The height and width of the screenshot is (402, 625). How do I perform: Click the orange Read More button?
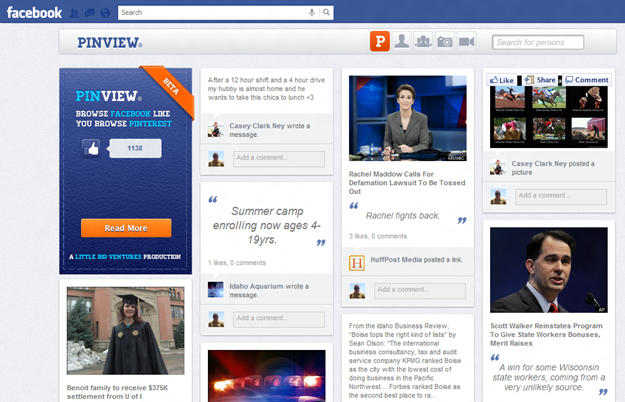tap(125, 228)
